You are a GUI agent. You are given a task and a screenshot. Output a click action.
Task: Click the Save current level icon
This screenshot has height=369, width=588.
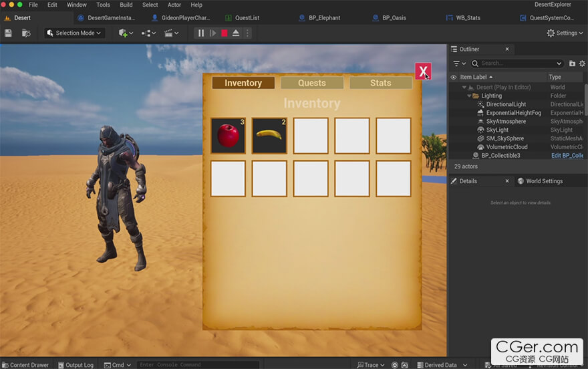[8, 33]
